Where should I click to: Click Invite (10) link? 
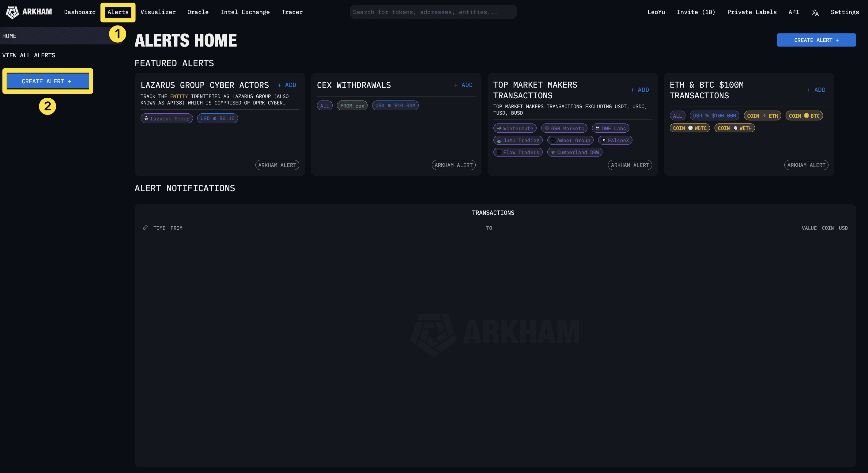click(x=696, y=12)
